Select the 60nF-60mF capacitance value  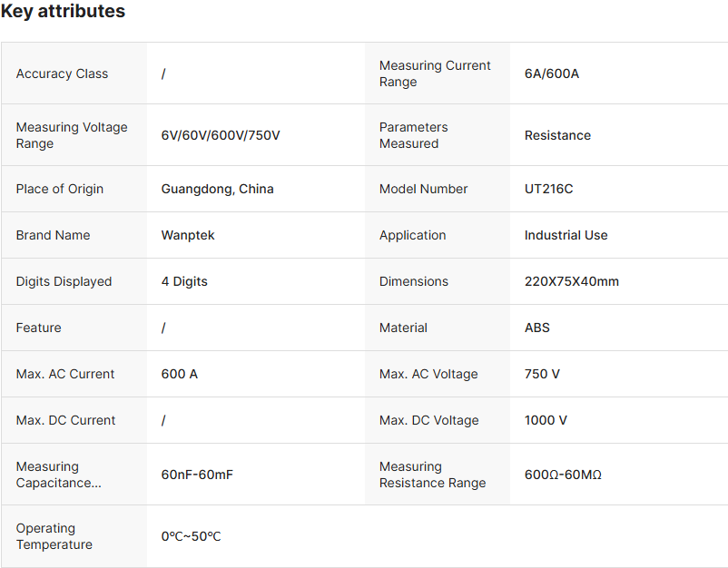197,475
